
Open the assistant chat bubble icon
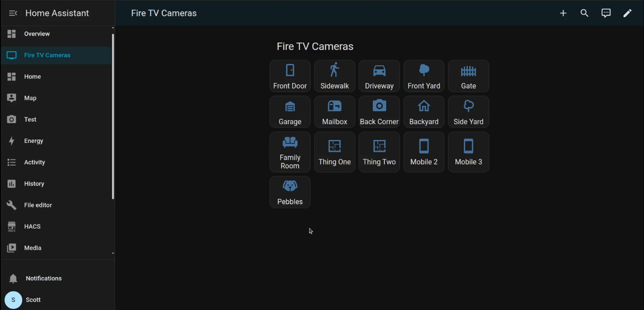tap(606, 13)
